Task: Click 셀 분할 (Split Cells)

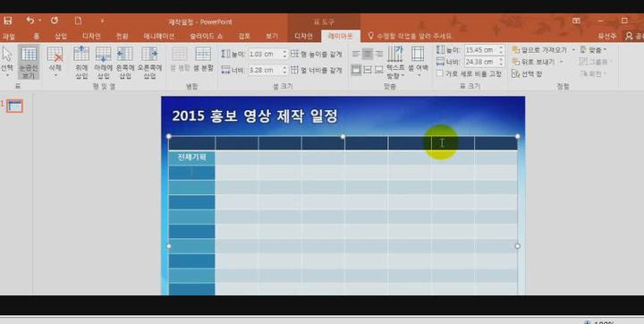Action: (x=203, y=60)
